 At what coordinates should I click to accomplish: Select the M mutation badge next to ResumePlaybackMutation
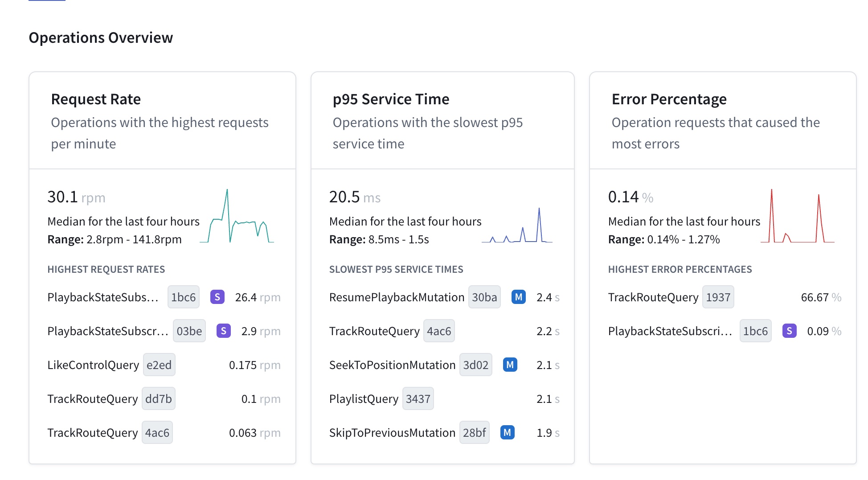518,297
